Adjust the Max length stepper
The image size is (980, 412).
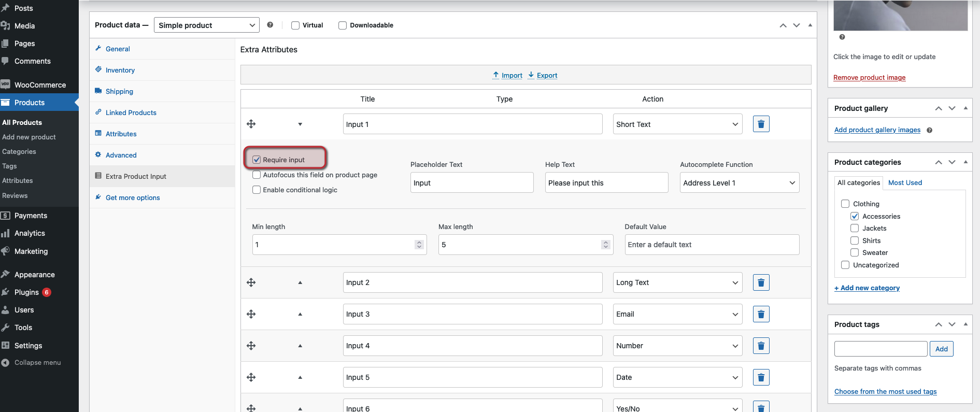(605, 245)
